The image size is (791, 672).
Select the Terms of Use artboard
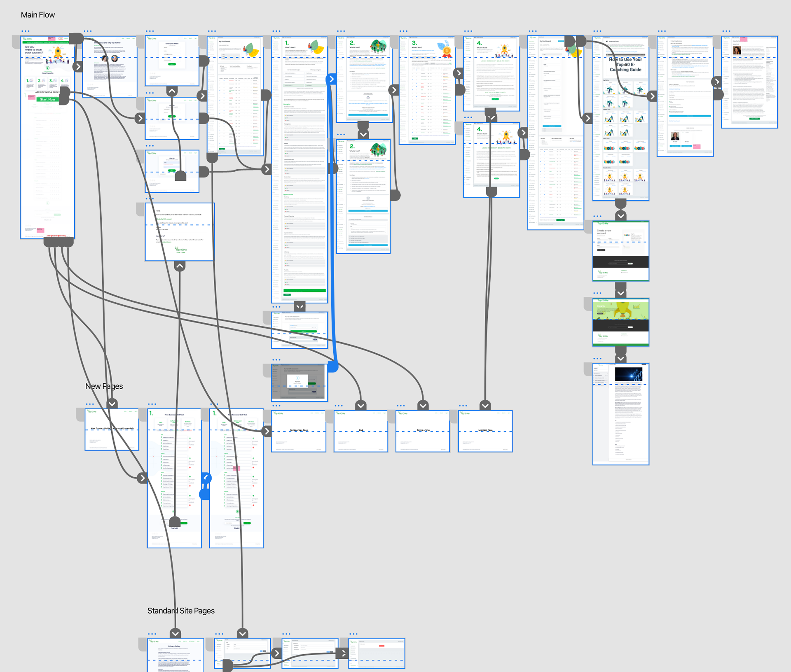(423, 440)
